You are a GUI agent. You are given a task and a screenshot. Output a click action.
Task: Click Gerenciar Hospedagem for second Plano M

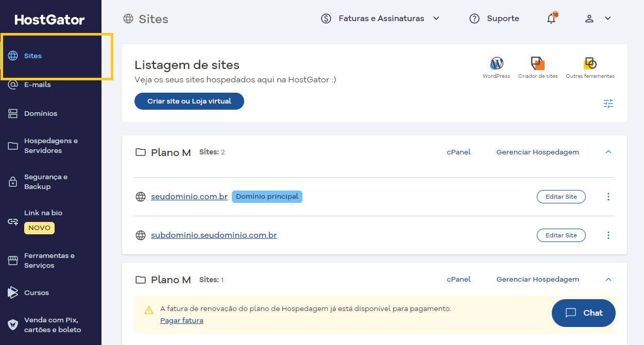[538, 280]
